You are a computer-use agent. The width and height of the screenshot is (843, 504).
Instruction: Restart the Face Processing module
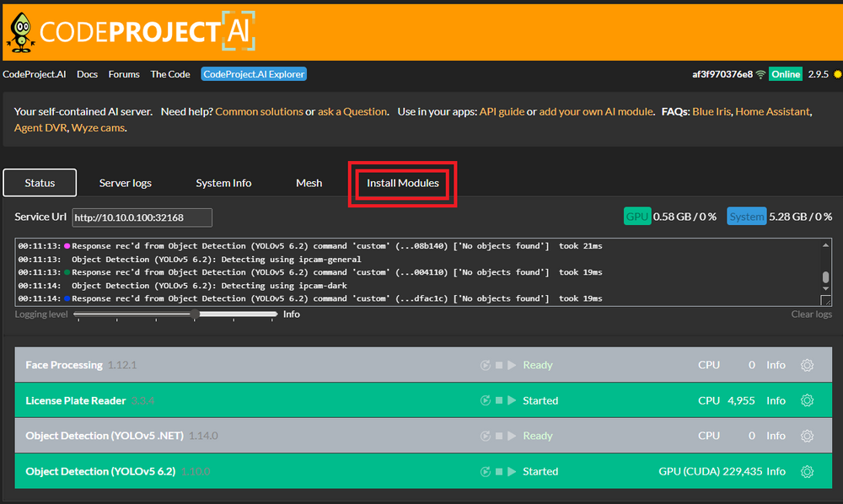[485, 366]
